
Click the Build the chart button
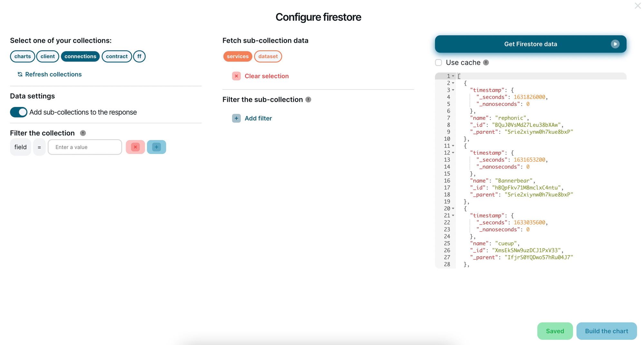[x=607, y=331]
